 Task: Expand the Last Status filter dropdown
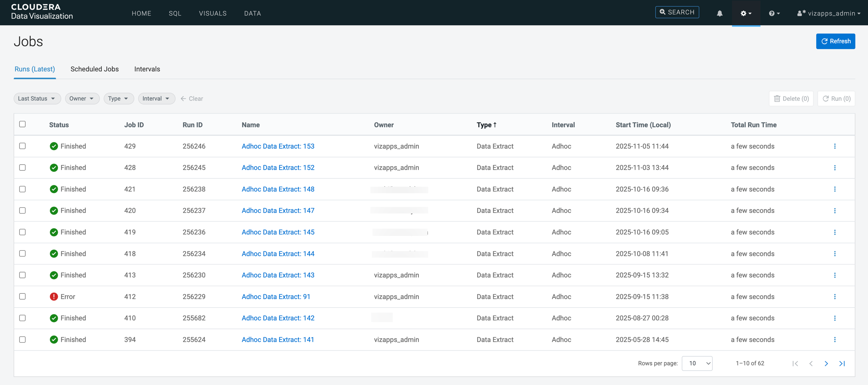point(37,98)
